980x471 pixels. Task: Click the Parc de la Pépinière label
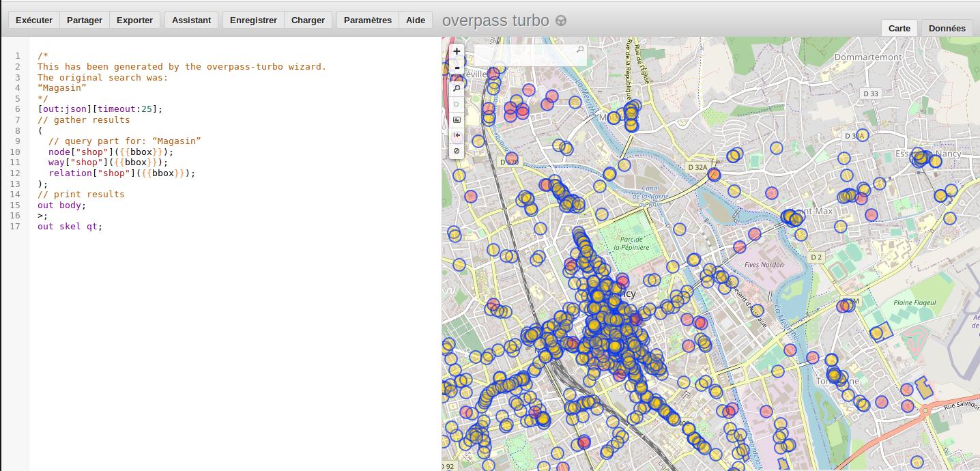coord(632,244)
